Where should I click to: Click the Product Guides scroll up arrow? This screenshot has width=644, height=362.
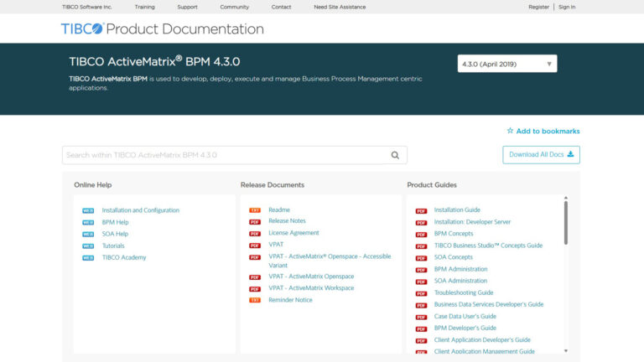pos(565,198)
